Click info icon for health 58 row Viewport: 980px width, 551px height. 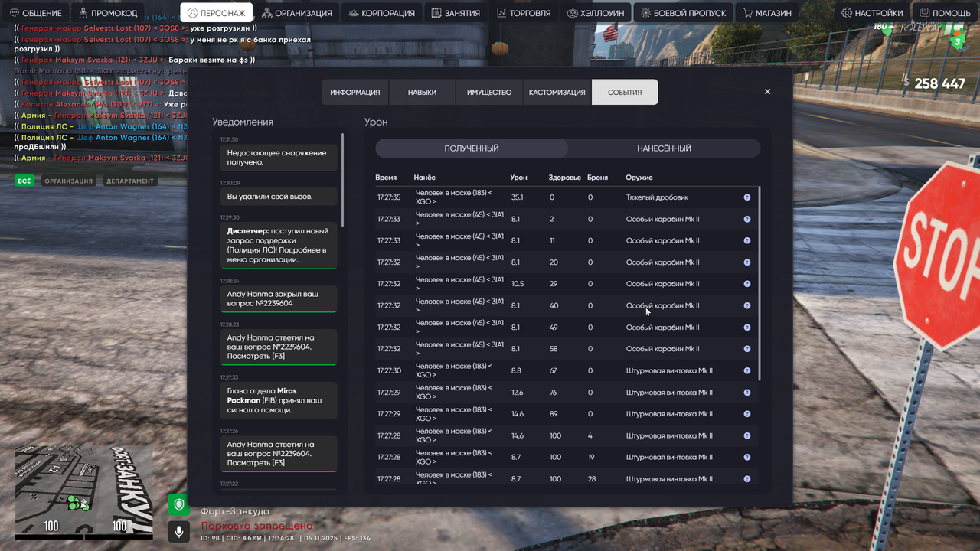click(x=747, y=349)
